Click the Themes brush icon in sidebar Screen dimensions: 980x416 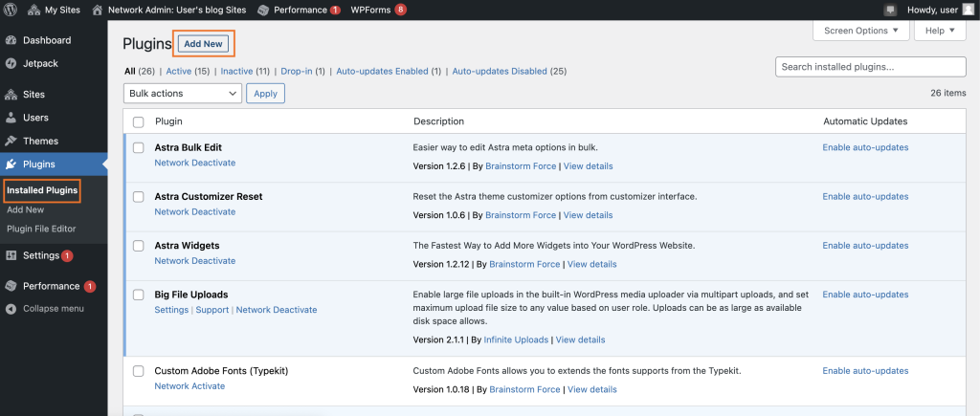tap(11, 142)
